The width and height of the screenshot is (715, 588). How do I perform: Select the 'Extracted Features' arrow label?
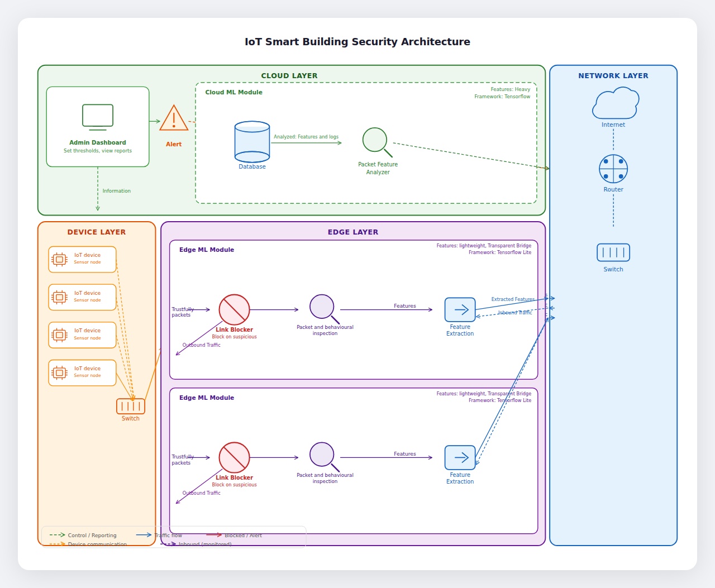pos(513,299)
